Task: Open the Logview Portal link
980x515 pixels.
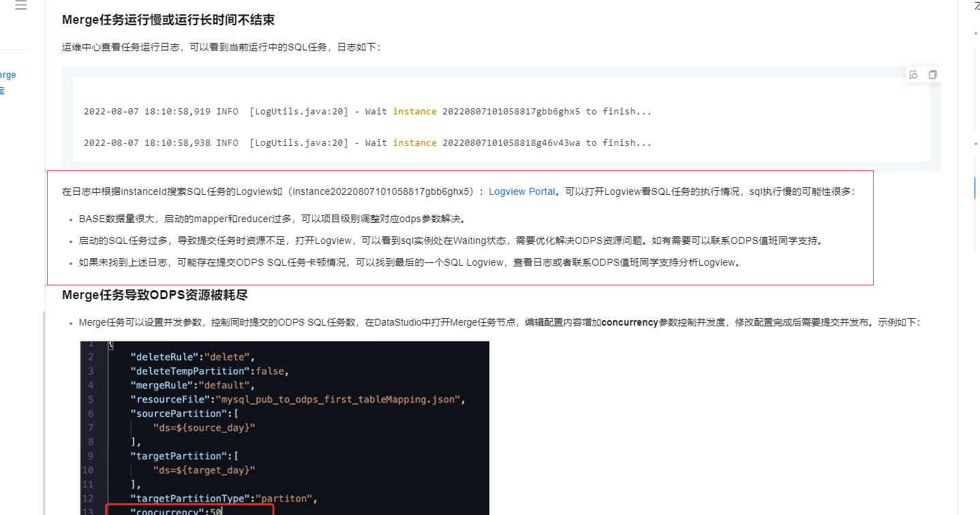Action: coord(522,191)
